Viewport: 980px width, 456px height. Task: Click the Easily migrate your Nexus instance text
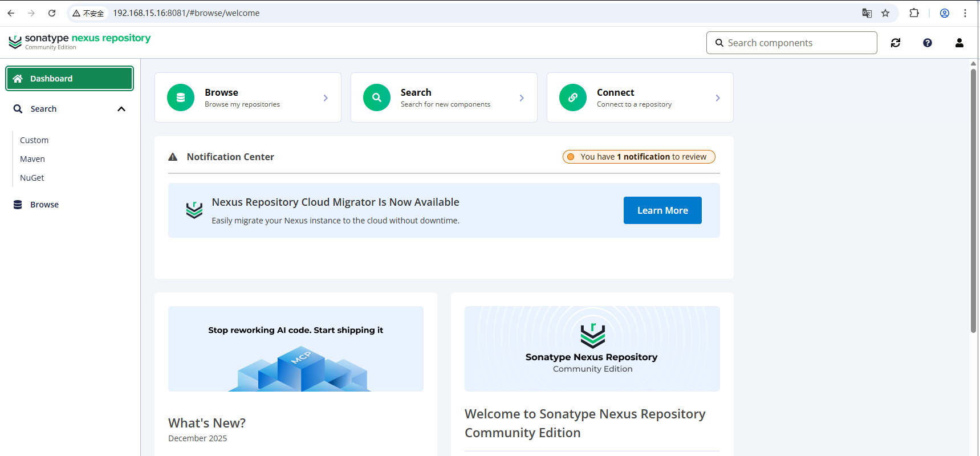[336, 221]
